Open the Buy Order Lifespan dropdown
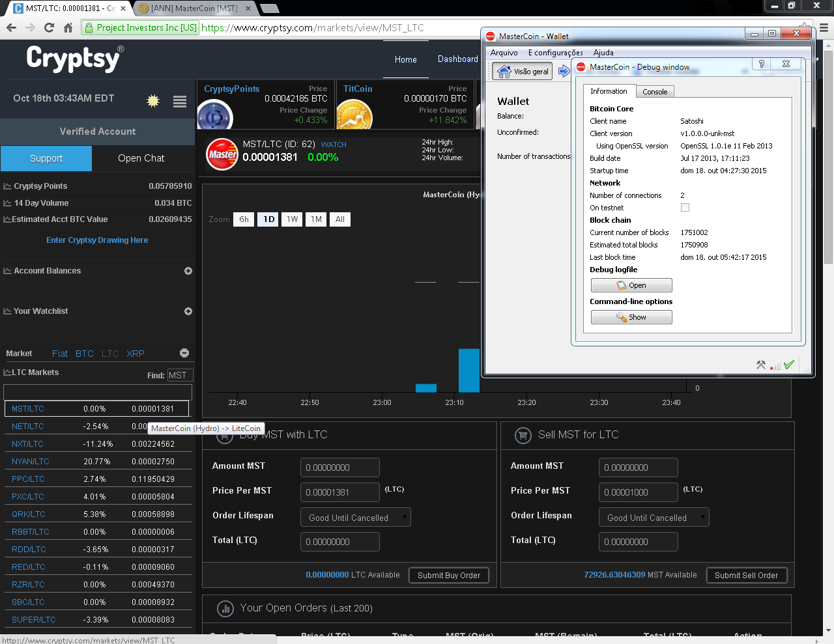 point(356,517)
